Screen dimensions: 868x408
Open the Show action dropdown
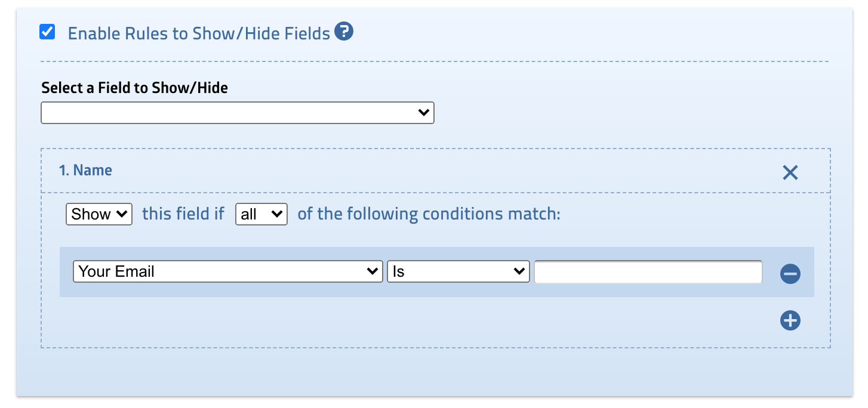click(x=99, y=214)
